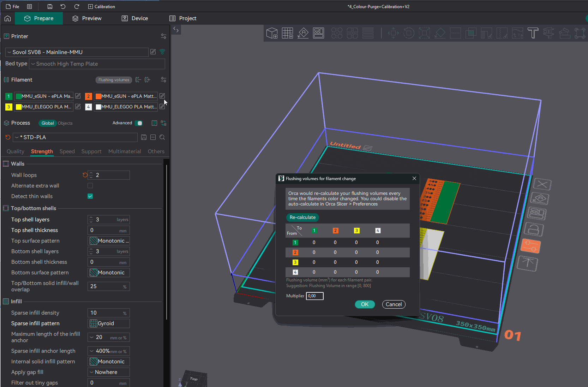Open Bottom surface pattern dropdown
The width and height of the screenshot is (588, 387).
coord(109,273)
